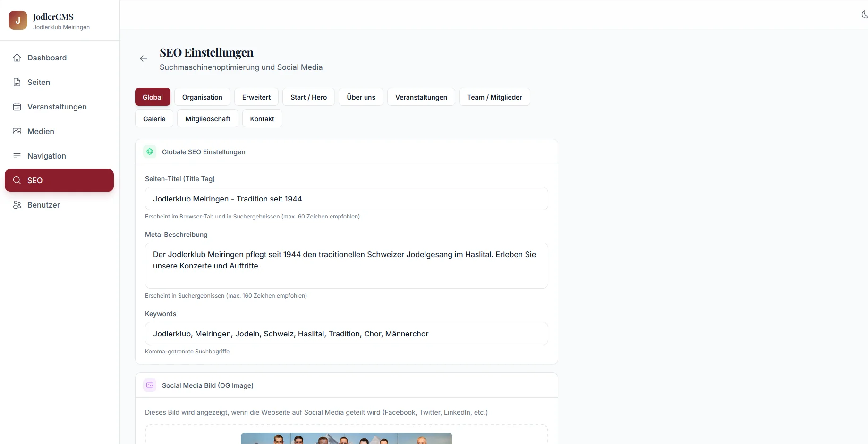The width and height of the screenshot is (868, 444).
Task: Switch to the Erweitert tab
Action: coord(256,97)
